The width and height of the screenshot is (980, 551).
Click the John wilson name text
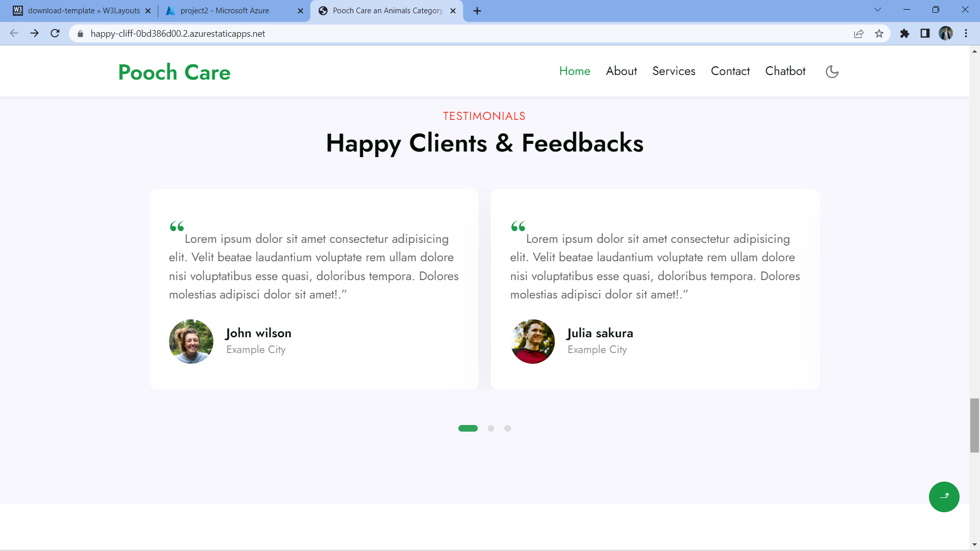click(258, 333)
